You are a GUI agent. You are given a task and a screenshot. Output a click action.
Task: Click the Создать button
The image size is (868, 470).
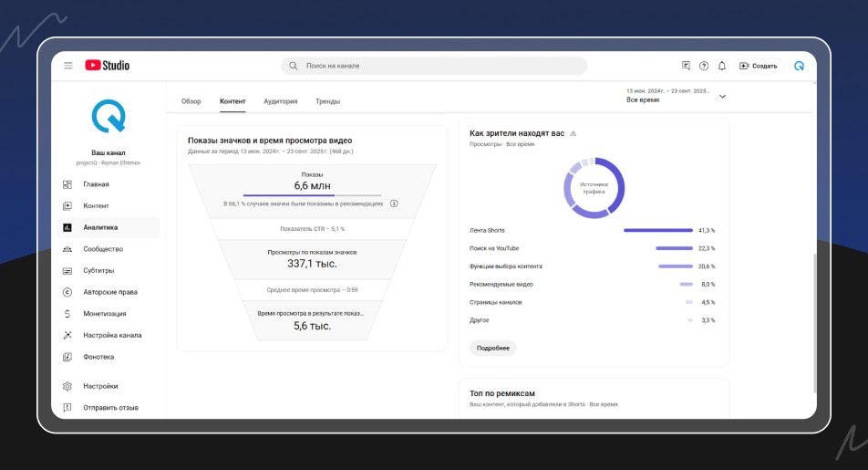coord(759,66)
